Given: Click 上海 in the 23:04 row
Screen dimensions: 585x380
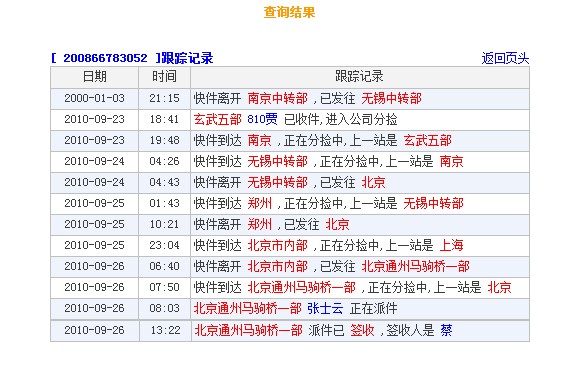Looking at the screenshot, I should (451, 245).
